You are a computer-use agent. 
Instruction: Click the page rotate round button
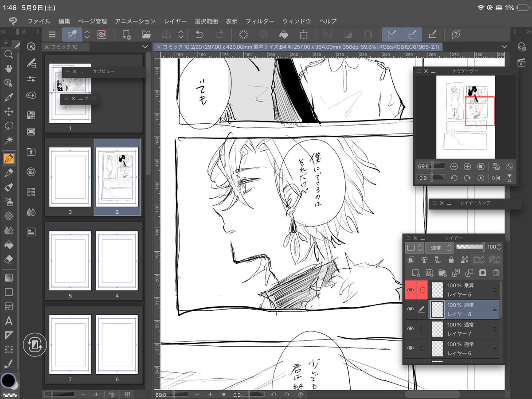34,344
